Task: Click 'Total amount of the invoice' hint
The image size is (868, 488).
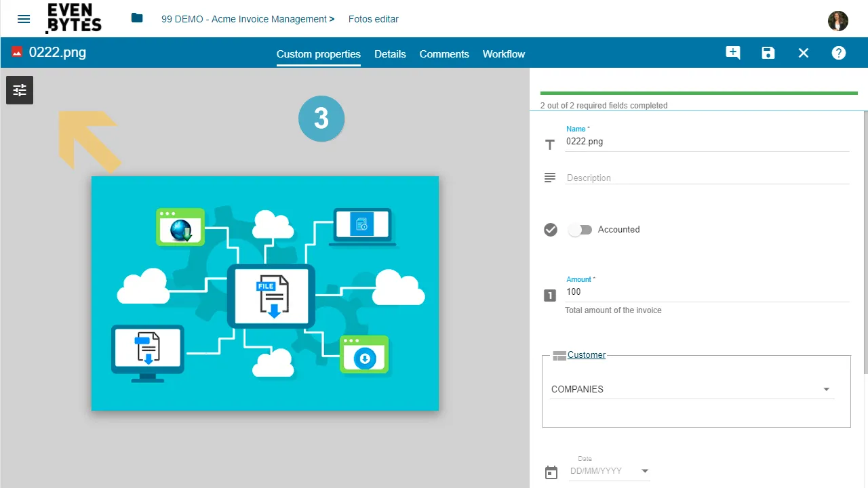Action: [613, 310]
